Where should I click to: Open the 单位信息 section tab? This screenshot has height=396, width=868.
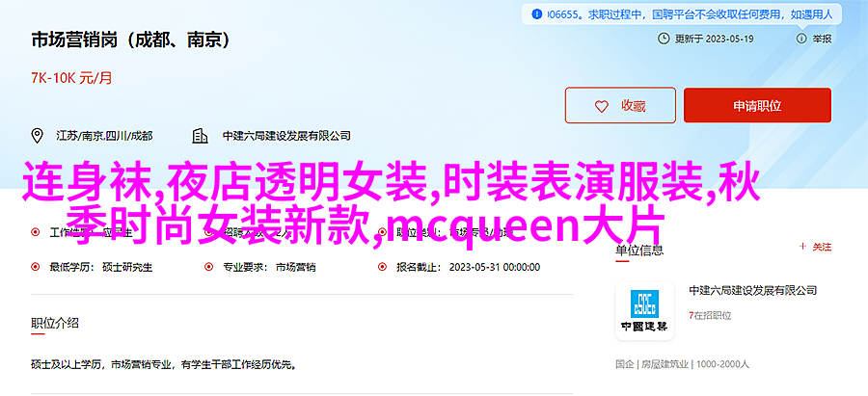pos(639,250)
